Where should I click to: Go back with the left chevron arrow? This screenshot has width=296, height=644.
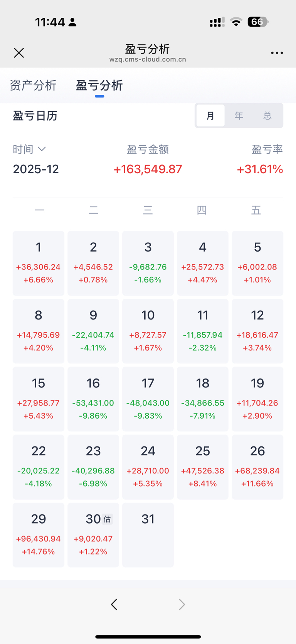(114, 604)
